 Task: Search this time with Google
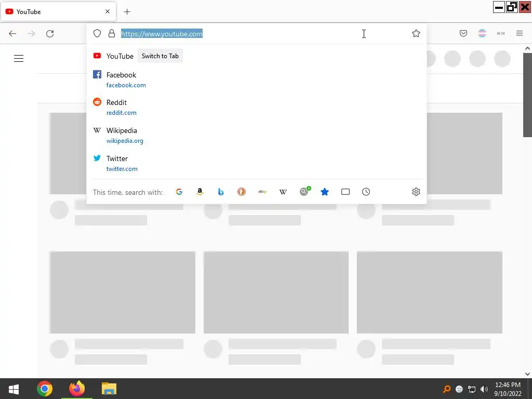(x=179, y=192)
